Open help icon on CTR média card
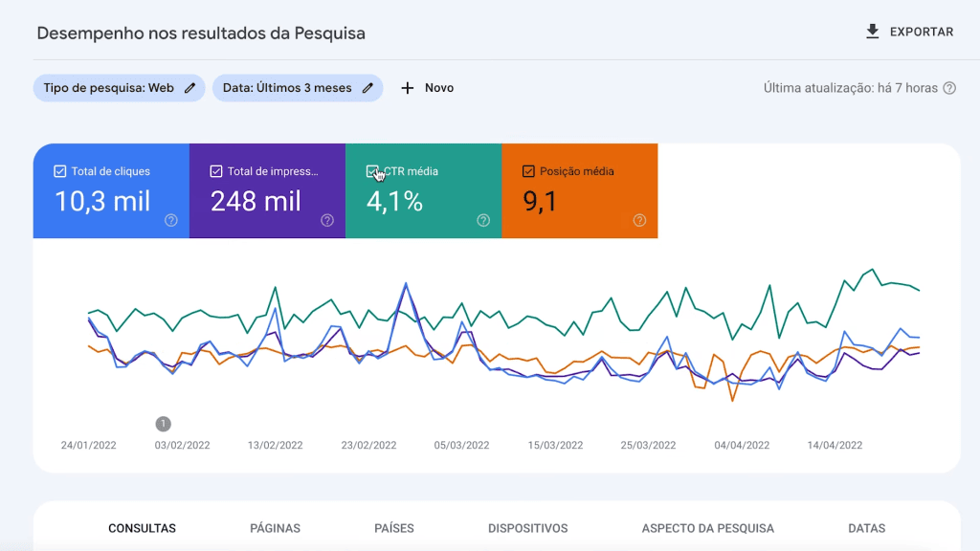 pos(483,221)
